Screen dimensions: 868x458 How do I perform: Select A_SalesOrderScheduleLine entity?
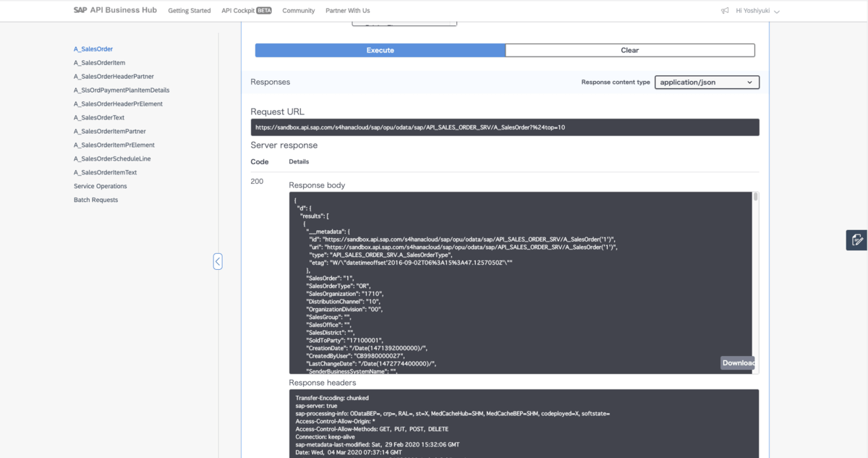pyautogui.click(x=112, y=159)
